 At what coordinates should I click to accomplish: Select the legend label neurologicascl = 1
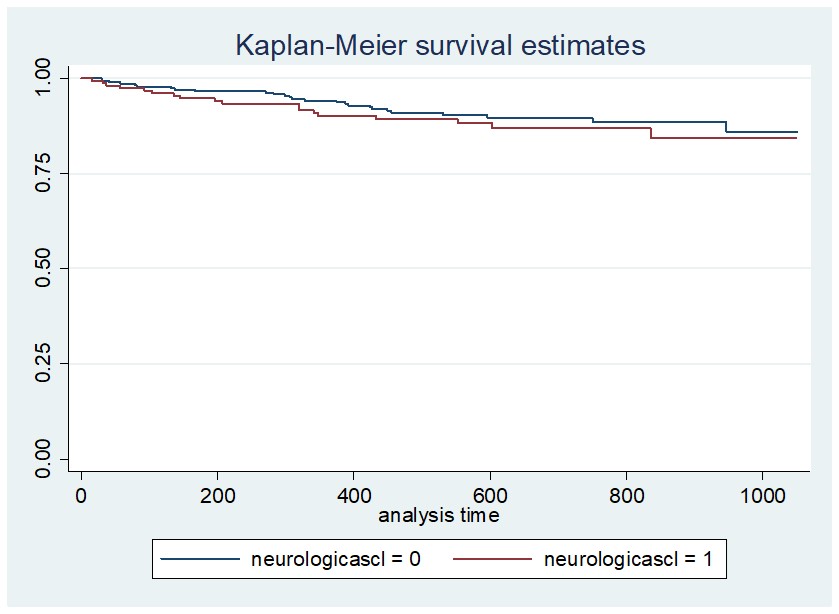628,560
